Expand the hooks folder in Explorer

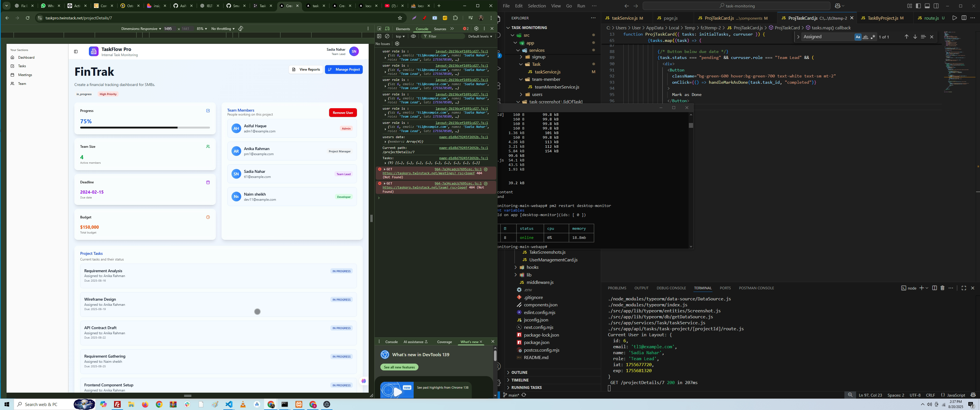[x=532, y=267]
